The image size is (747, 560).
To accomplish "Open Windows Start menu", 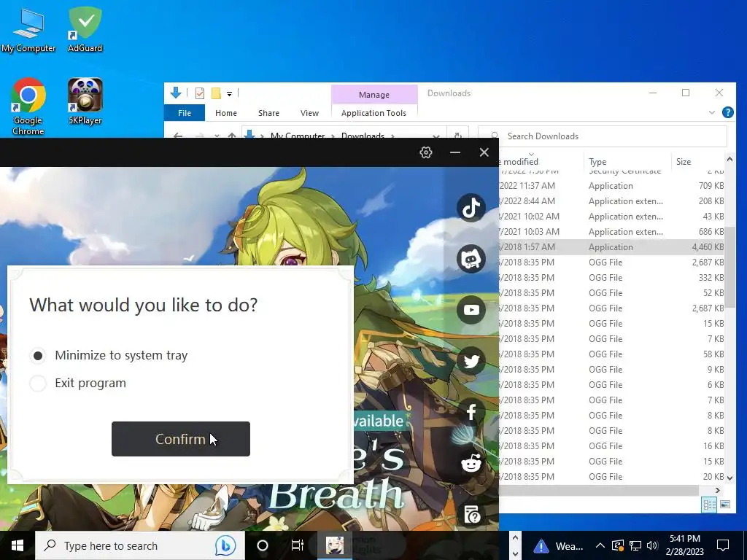I will click(18, 545).
